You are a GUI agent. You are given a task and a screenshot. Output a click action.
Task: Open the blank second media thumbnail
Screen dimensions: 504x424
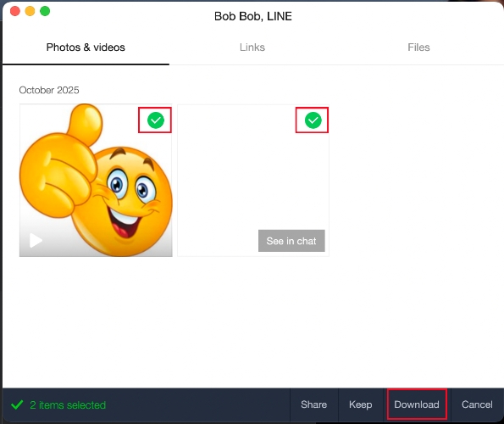pos(253,180)
